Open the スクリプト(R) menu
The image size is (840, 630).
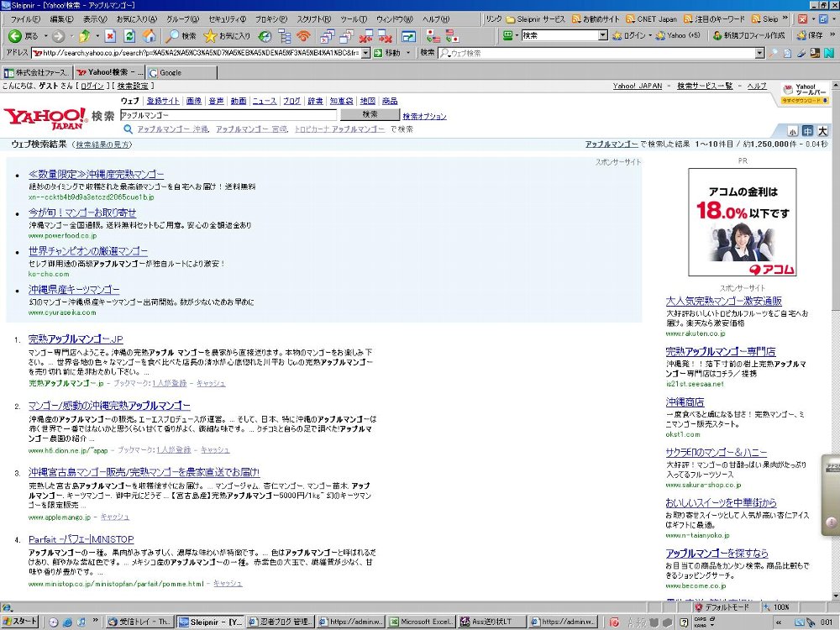pyautogui.click(x=314, y=18)
